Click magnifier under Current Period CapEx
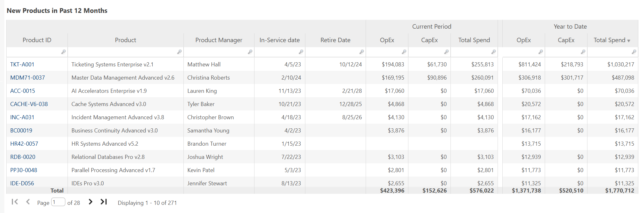The height and width of the screenshot is (213, 644). (x=446, y=52)
